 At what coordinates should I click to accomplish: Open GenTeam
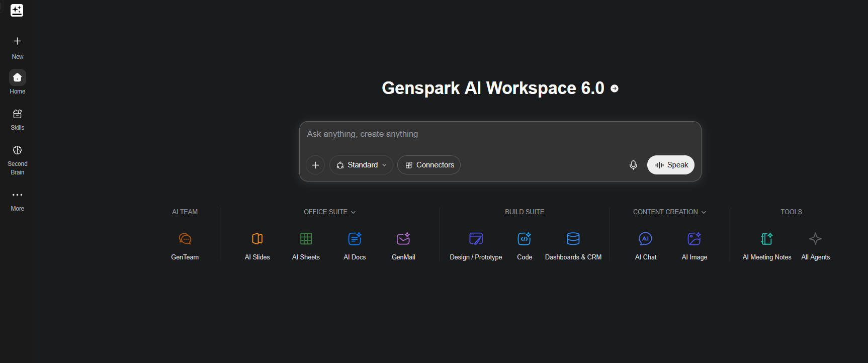pos(185,246)
